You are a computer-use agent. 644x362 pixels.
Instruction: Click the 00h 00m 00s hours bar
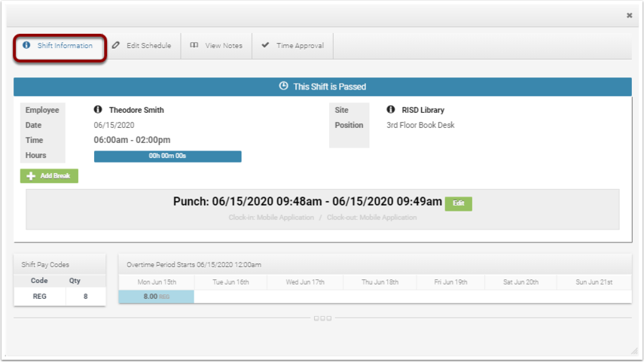tap(167, 157)
